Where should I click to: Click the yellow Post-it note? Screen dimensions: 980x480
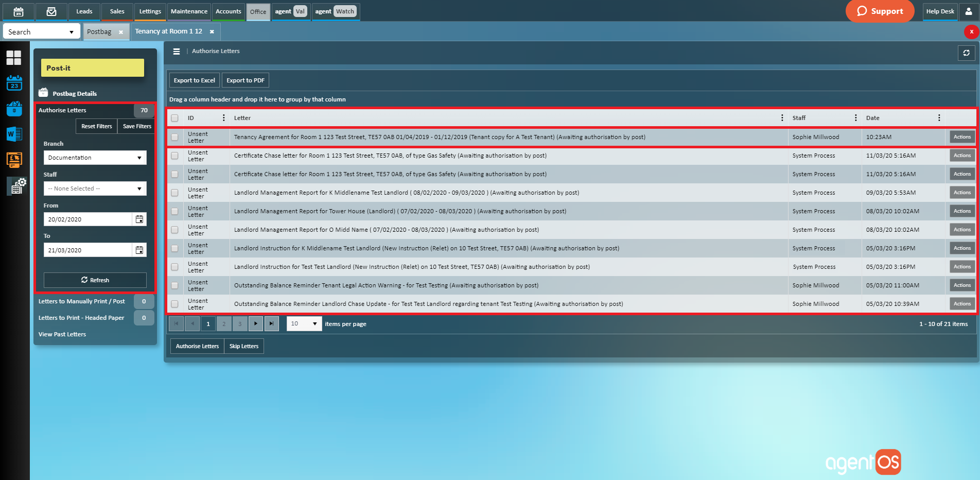pos(92,68)
